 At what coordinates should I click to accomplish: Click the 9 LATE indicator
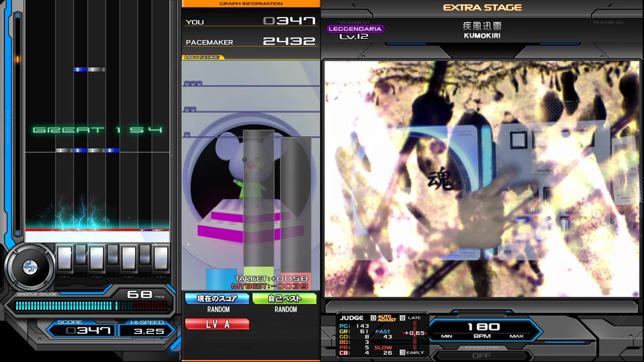click(410, 318)
